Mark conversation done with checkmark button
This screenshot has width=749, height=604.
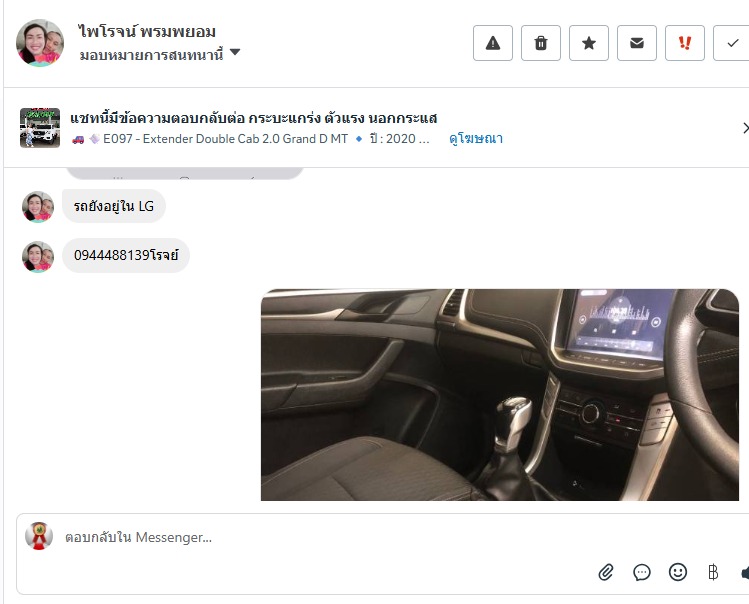pyautogui.click(x=732, y=43)
